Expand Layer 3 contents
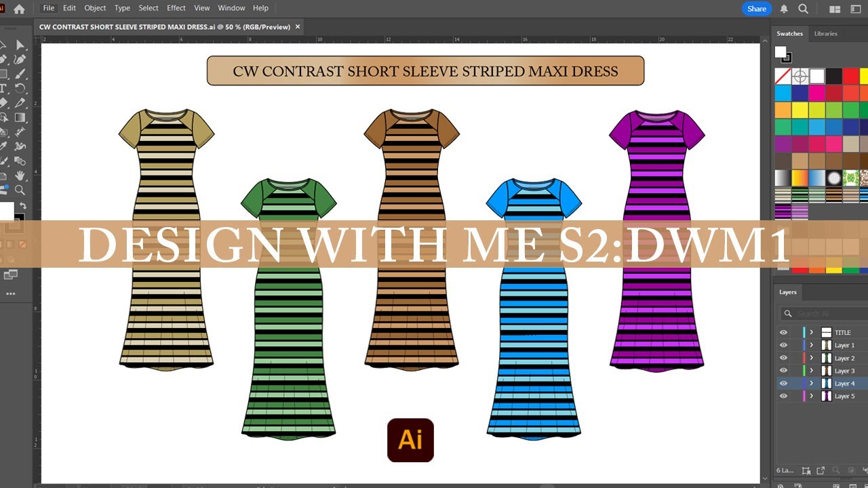Image resolution: width=868 pixels, height=488 pixels. click(811, 371)
